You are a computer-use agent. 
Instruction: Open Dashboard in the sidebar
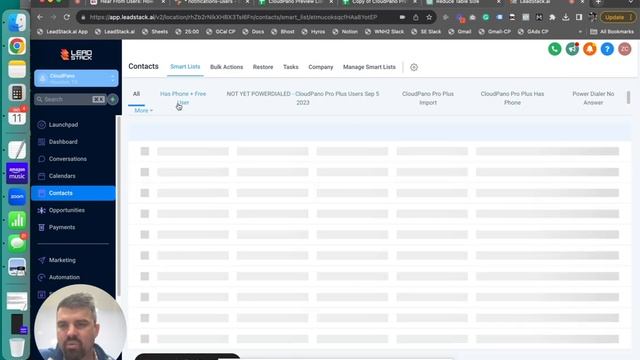point(63,142)
